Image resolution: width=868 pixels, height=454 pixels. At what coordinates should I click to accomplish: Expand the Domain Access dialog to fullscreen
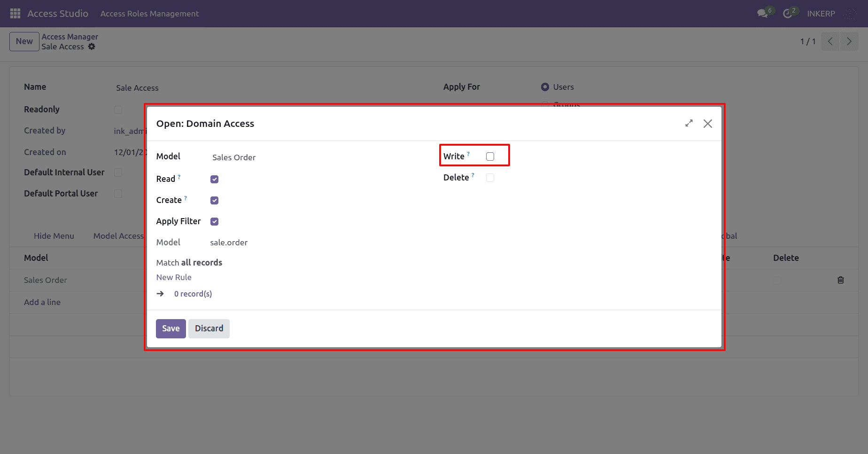click(x=689, y=123)
